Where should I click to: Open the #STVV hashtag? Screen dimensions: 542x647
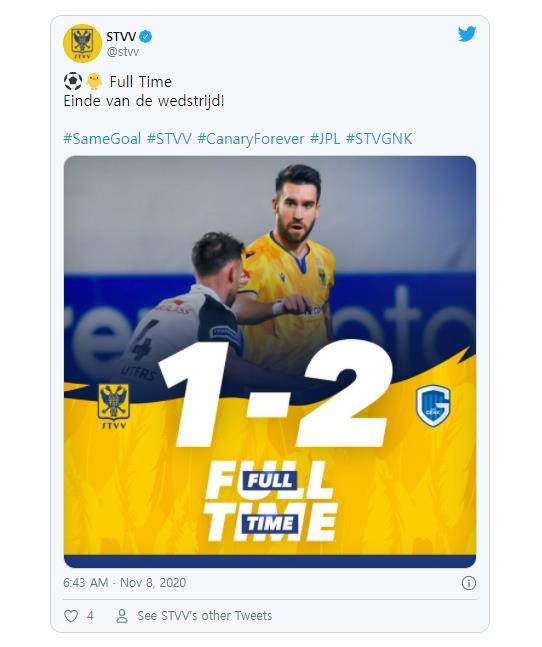click(170, 139)
